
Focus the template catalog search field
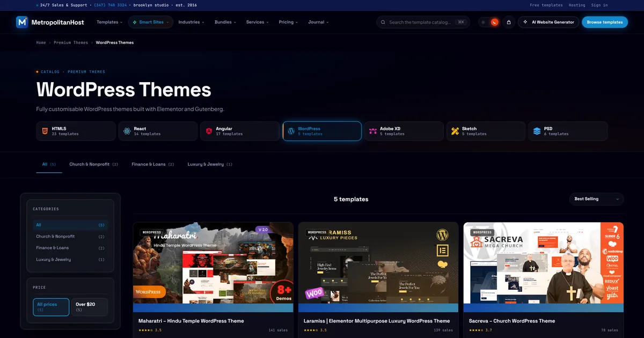[423, 22]
